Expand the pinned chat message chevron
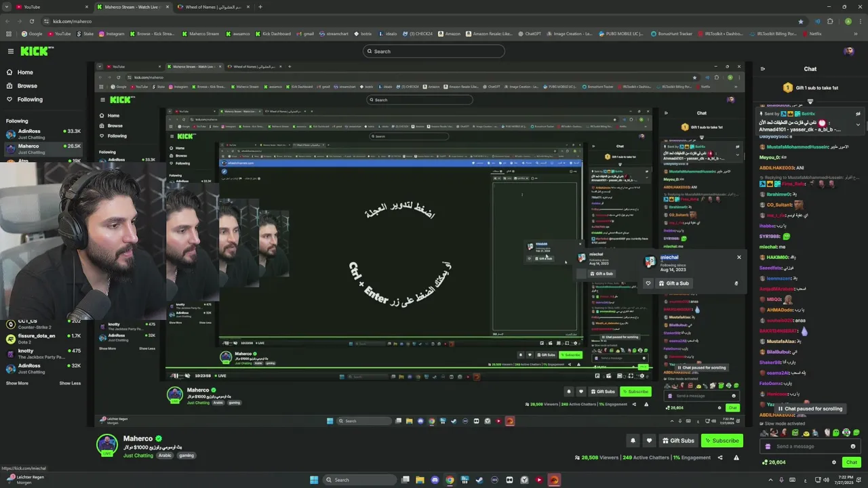 coord(858,124)
